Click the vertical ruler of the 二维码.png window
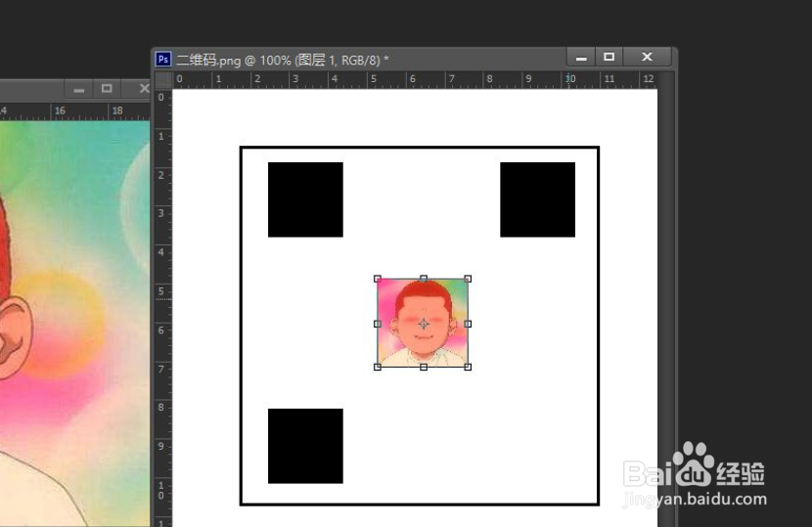 click(163, 308)
